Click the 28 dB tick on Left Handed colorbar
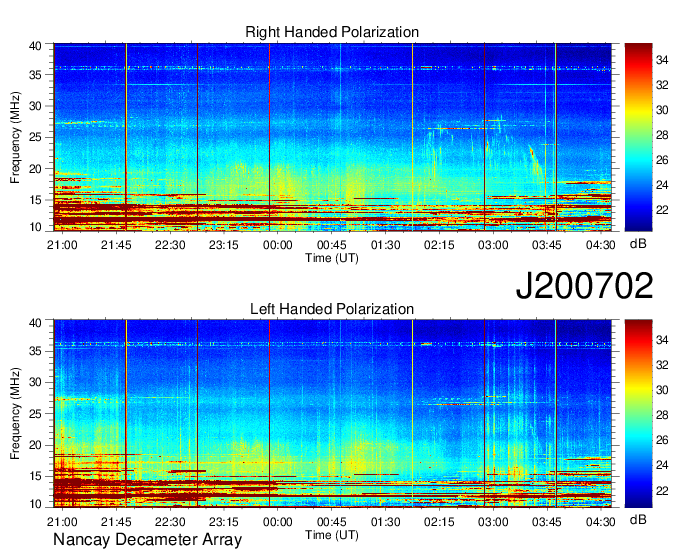This screenshot has height=552, width=680. pos(662,415)
